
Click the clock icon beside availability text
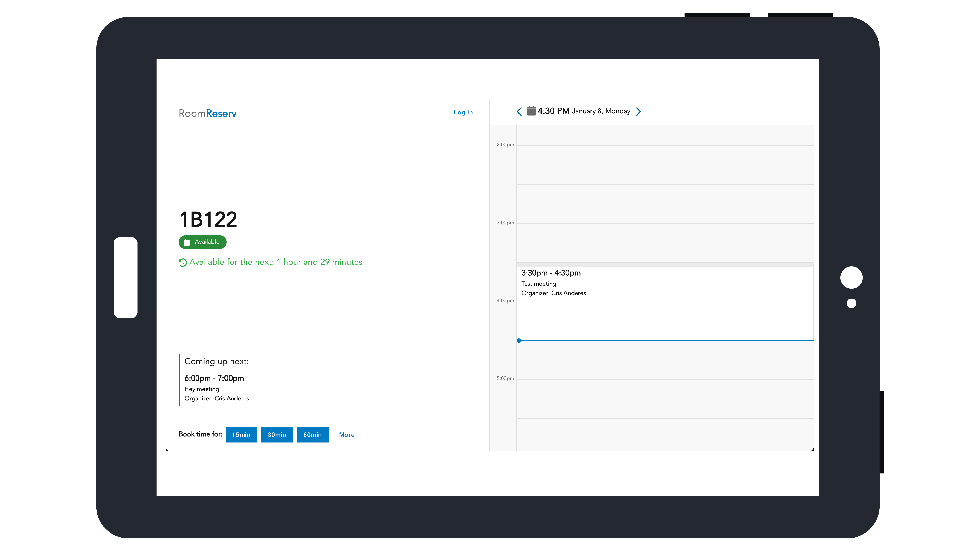point(183,262)
